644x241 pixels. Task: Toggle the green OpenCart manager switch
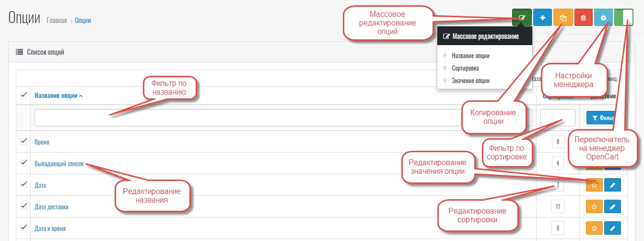(x=624, y=18)
